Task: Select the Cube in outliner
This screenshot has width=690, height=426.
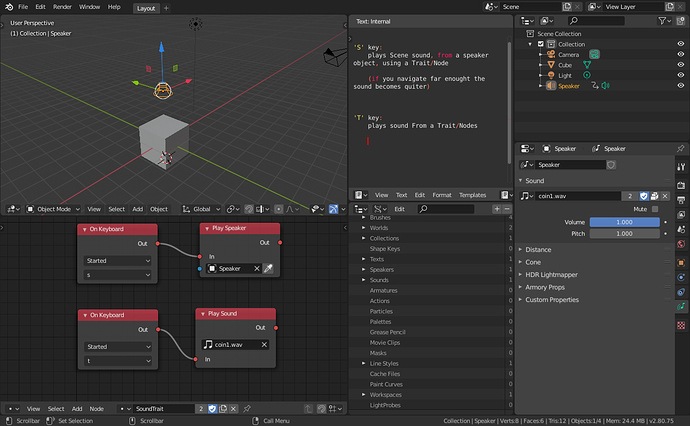Action: [x=565, y=65]
